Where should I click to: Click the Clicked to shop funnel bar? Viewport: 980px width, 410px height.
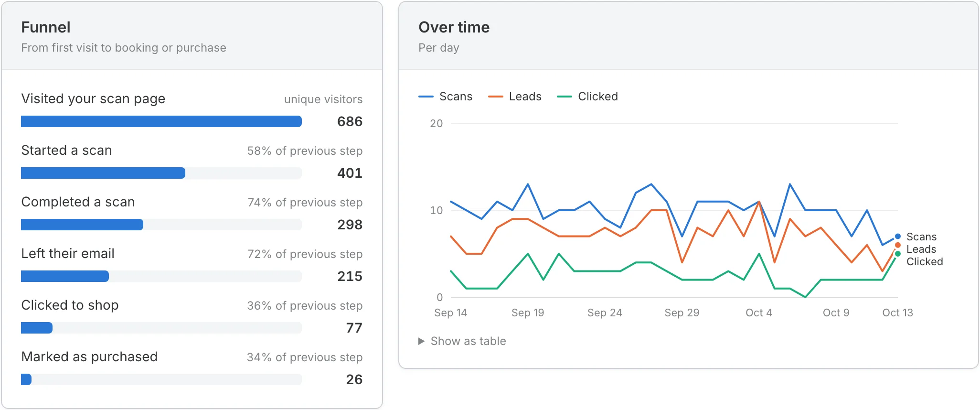click(x=161, y=328)
